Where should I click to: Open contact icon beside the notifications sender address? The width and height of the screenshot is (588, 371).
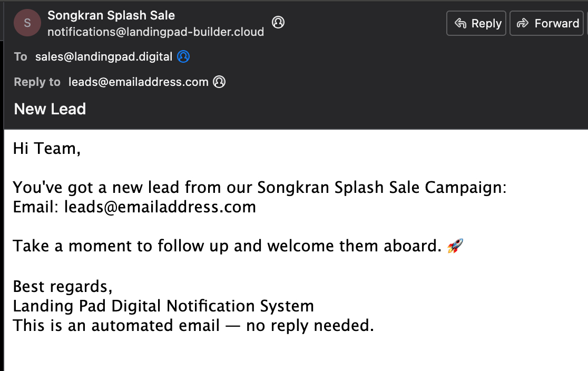tap(278, 22)
